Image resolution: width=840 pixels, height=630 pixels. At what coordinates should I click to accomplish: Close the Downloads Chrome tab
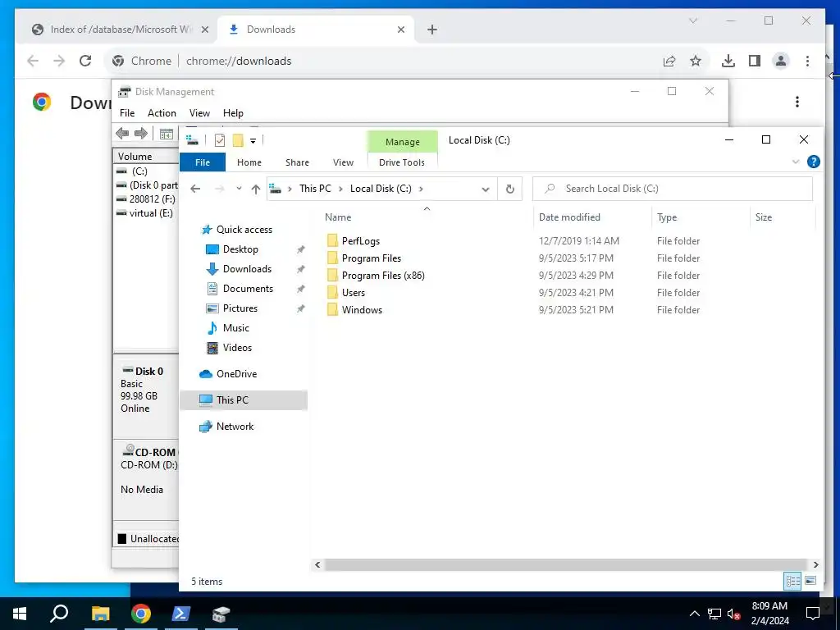400,30
